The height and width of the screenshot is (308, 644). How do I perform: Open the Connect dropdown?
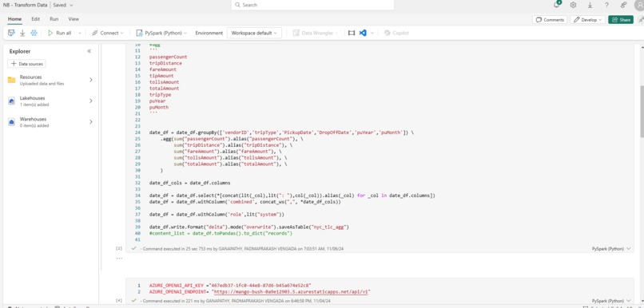click(x=108, y=33)
